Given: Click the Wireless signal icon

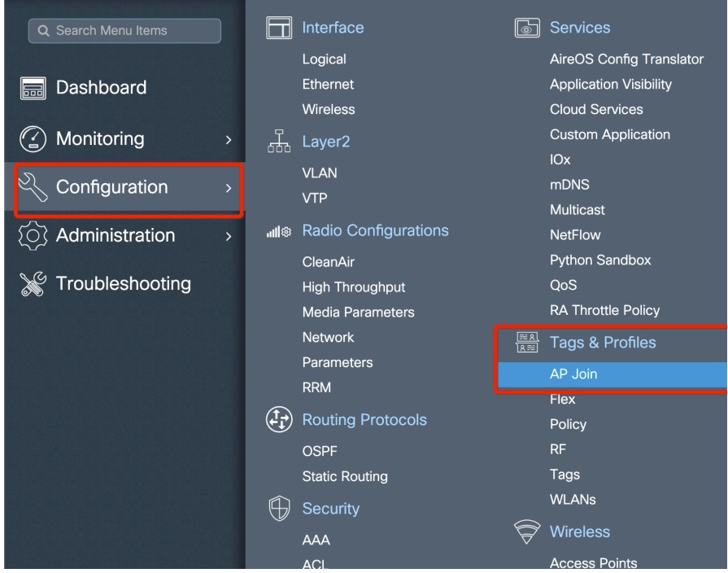Looking at the screenshot, I should click(x=528, y=532).
